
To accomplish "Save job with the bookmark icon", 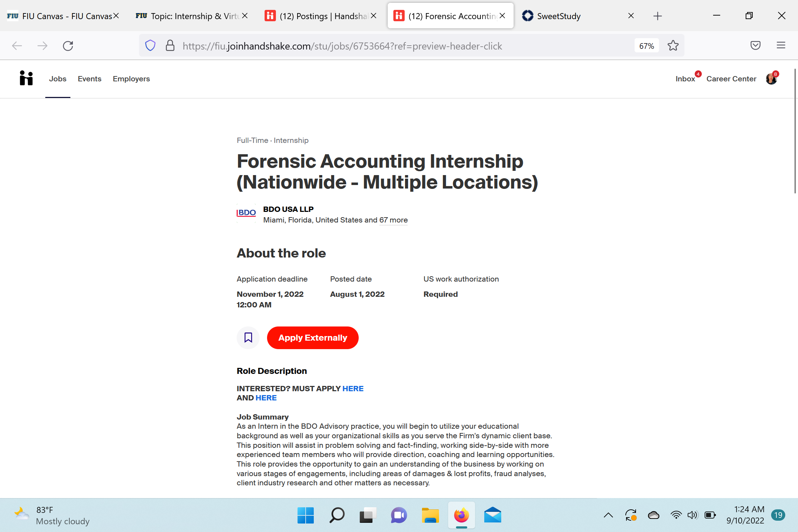I will [248, 337].
